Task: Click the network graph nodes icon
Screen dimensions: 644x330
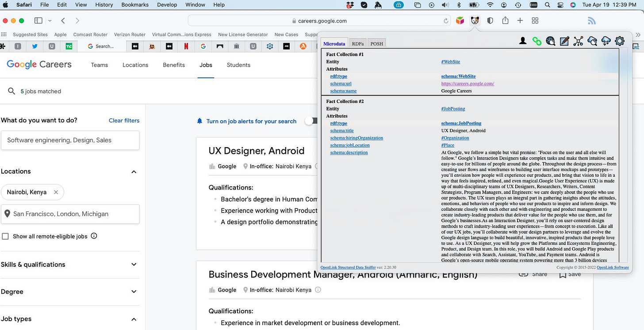Action: coord(578,41)
